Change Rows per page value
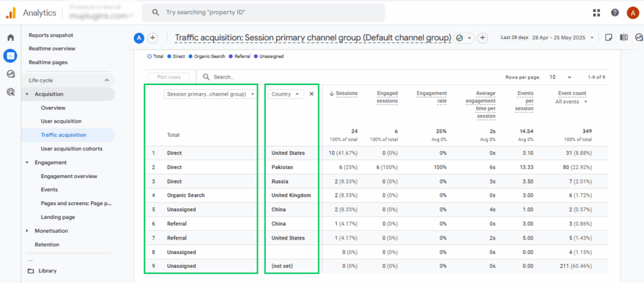 click(560, 77)
